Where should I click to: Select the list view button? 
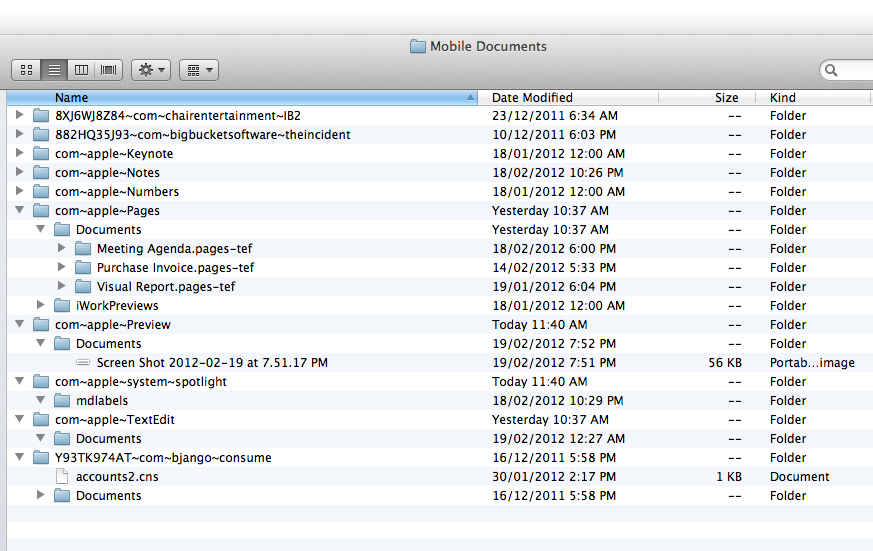click(54, 70)
